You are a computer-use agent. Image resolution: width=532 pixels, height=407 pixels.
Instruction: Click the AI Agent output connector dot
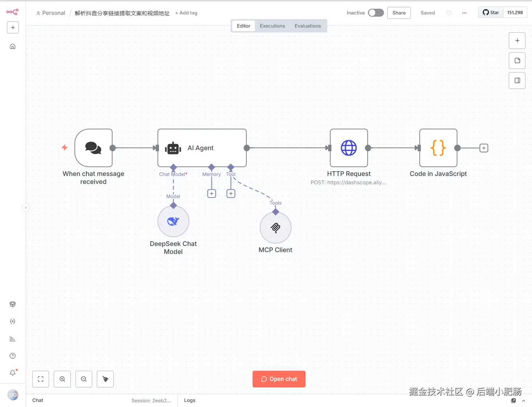(x=247, y=148)
